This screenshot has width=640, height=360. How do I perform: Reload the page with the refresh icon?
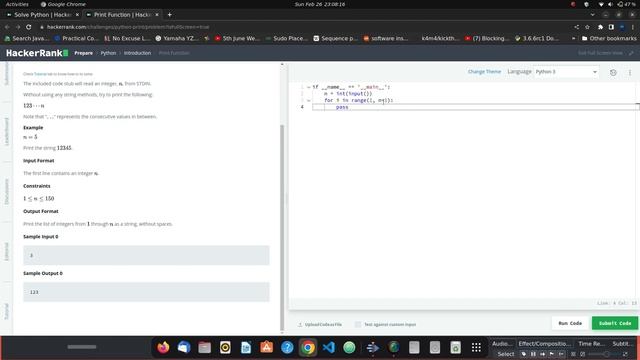point(29,27)
